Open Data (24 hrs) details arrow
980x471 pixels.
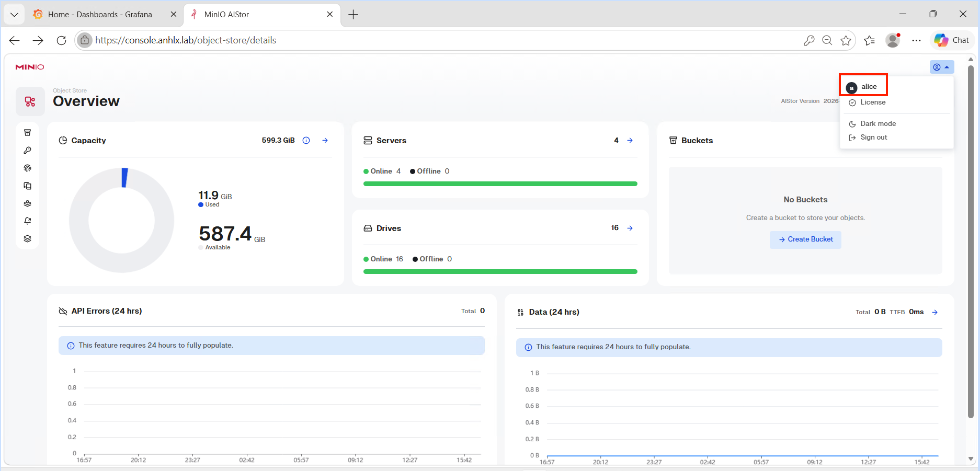pos(935,312)
